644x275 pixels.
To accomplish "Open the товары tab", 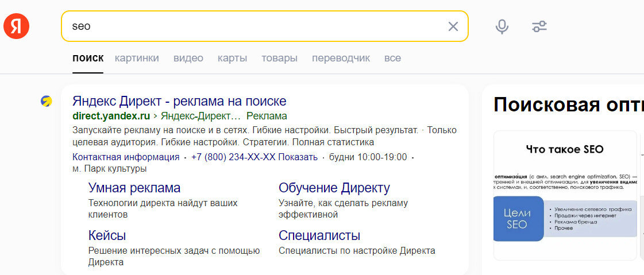I will pyautogui.click(x=280, y=59).
